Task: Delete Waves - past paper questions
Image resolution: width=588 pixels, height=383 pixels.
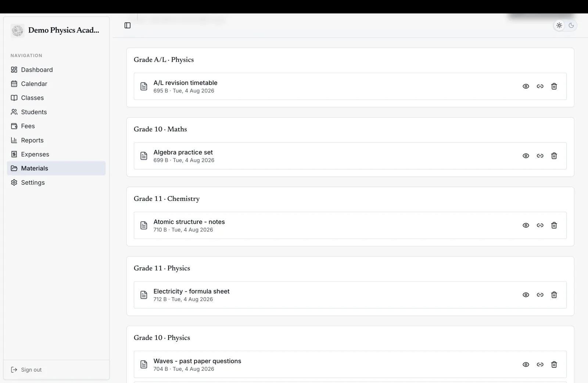Action: (x=554, y=364)
